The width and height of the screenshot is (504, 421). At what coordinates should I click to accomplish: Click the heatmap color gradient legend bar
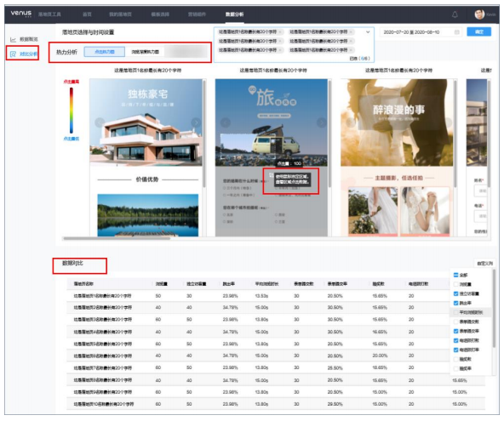click(x=72, y=111)
